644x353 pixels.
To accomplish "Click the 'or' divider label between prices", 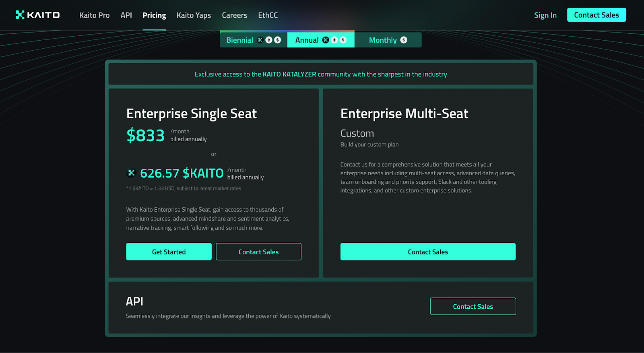I will coord(214,154).
